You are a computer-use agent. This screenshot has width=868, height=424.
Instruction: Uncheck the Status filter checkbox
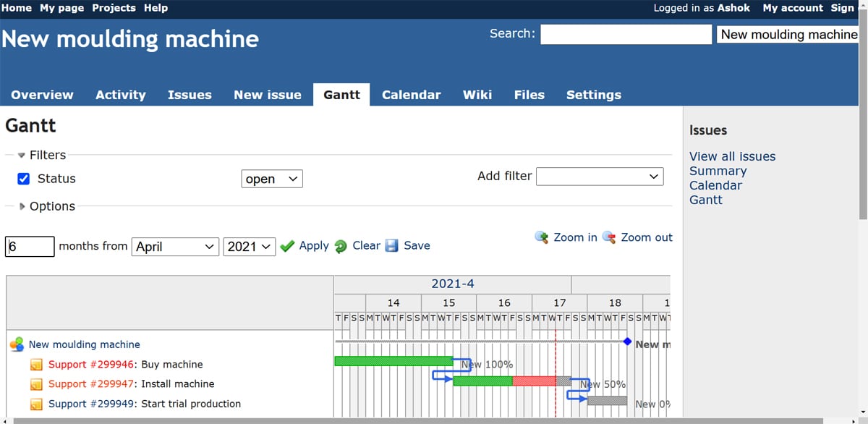(23, 179)
